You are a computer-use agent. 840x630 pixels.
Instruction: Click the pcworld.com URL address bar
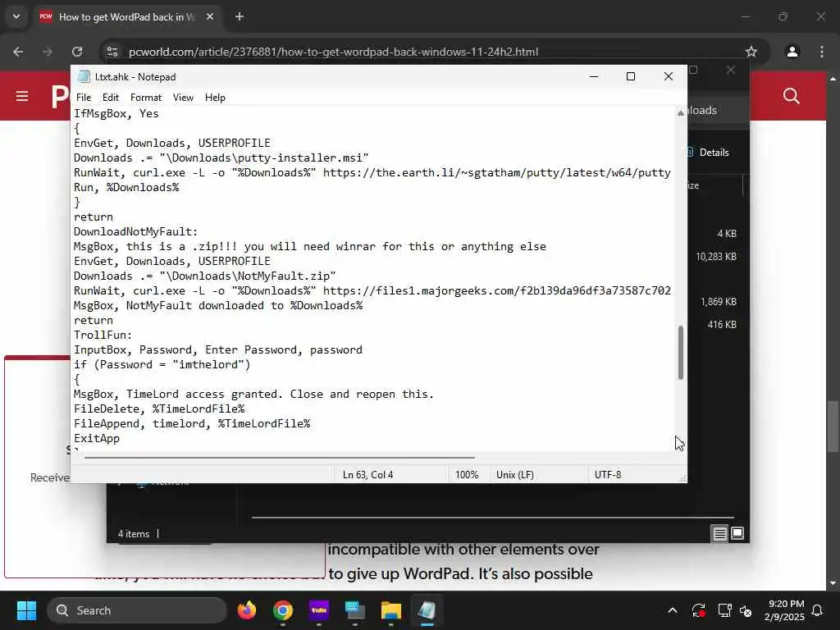(333, 52)
